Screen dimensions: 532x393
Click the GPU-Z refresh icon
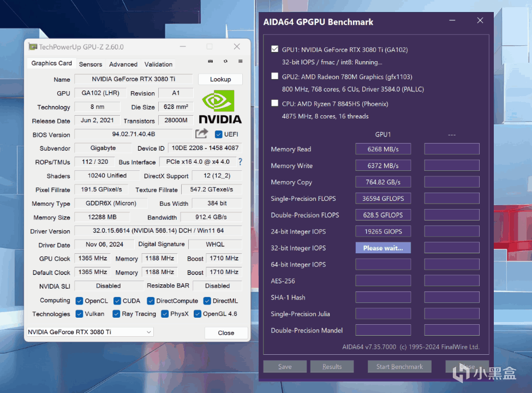[225, 62]
